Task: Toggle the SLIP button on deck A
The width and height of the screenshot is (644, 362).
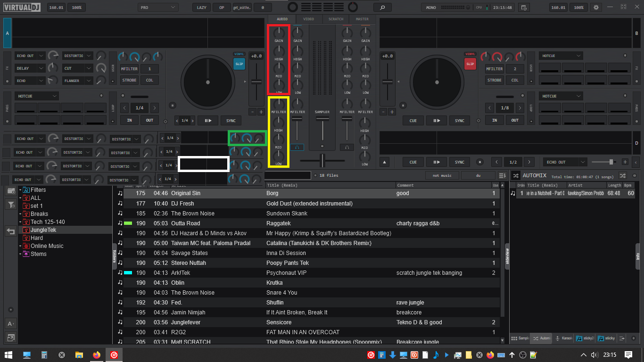Action: (x=239, y=64)
